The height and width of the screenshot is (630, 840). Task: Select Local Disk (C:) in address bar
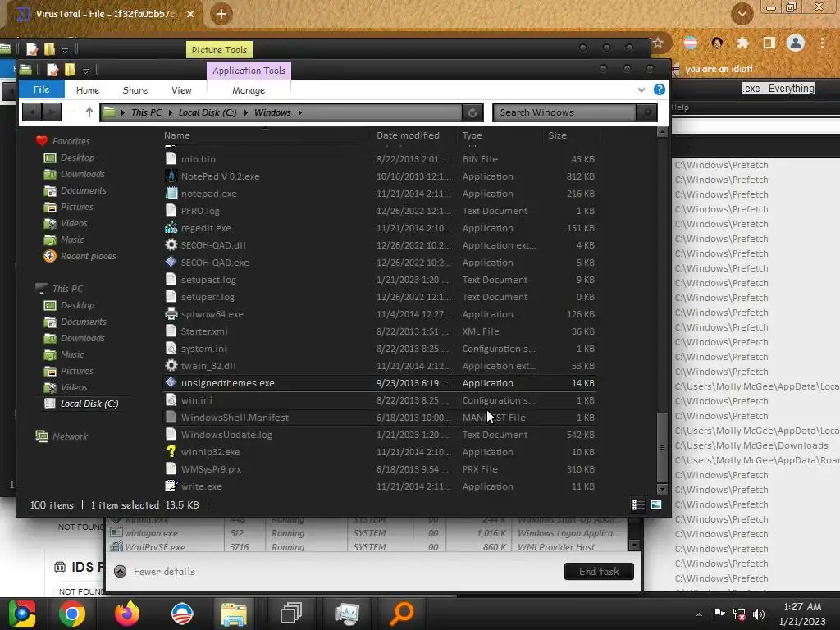pos(208,112)
